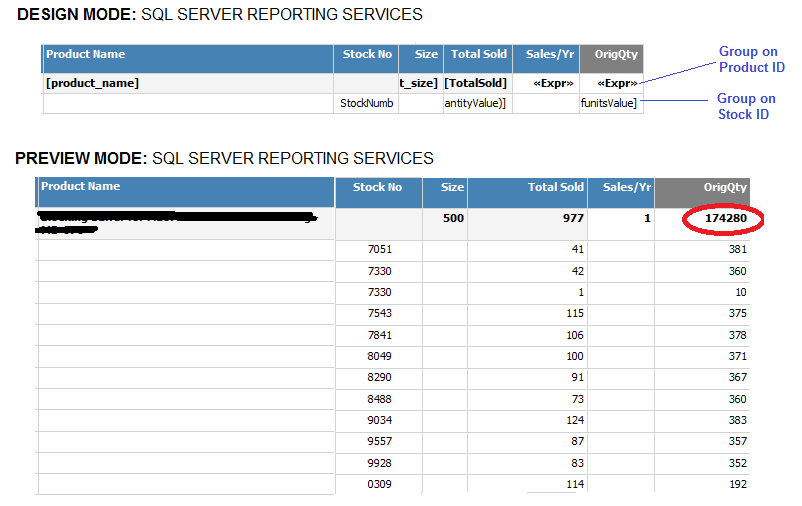Click total sold value 42
This screenshot has width=802, height=506.
[x=577, y=271]
